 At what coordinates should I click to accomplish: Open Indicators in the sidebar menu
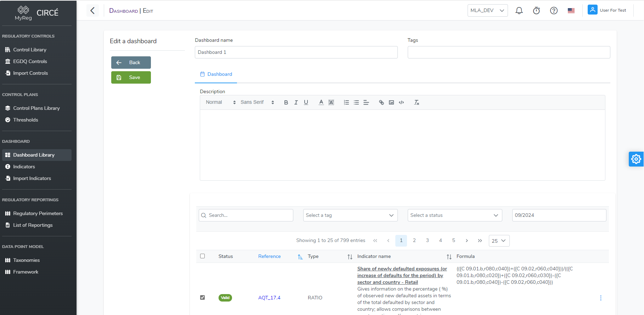(x=24, y=167)
